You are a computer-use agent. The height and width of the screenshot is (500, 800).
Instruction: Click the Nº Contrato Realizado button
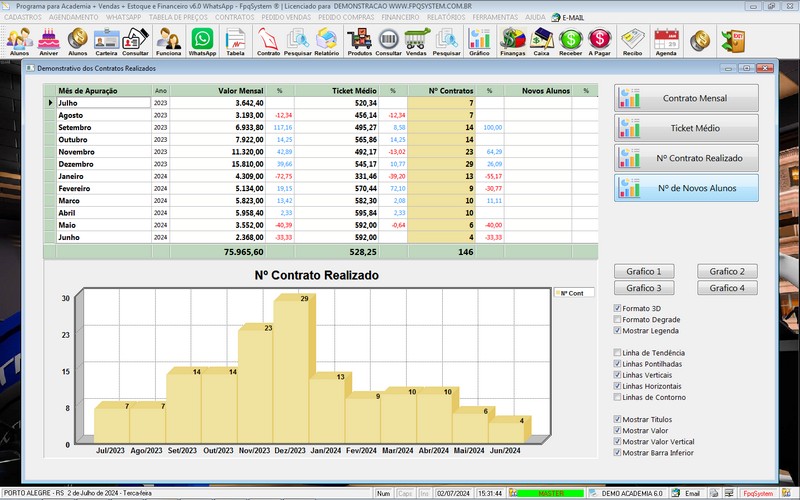[686, 158]
